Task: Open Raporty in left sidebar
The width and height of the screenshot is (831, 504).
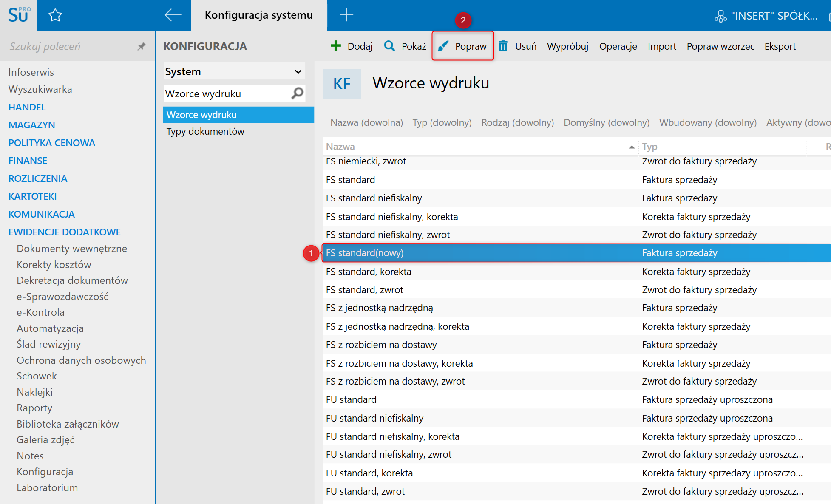Action: tap(34, 408)
